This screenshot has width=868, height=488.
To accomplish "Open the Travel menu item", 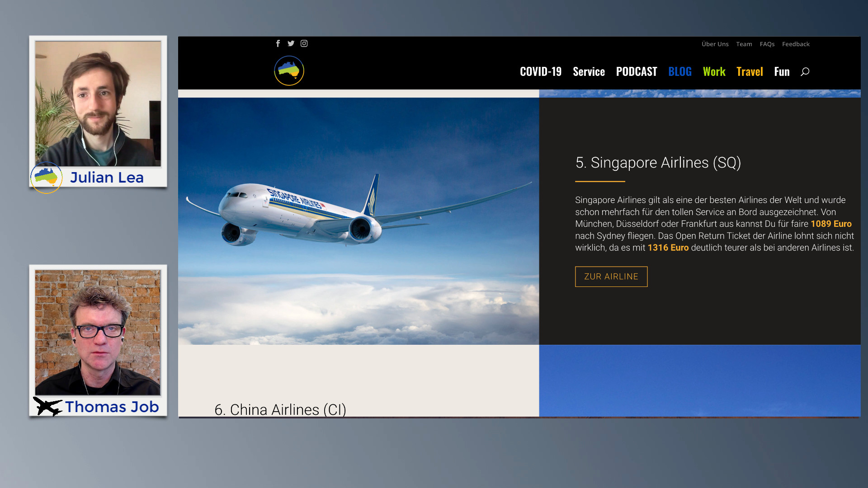I will [x=750, y=71].
